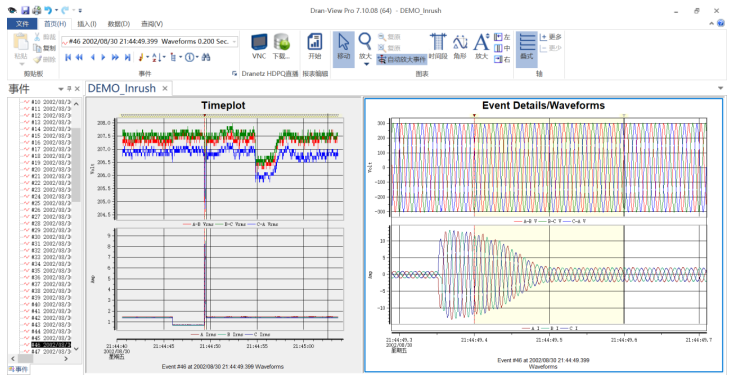This screenshot has height=385, width=733.
Task: Click the 复制 copy button
Action: coord(45,48)
